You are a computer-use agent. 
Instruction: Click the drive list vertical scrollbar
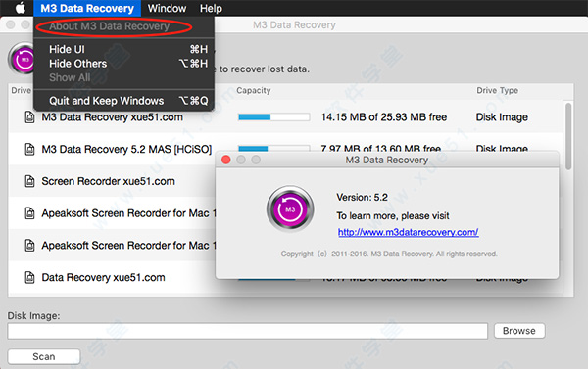tap(568, 136)
